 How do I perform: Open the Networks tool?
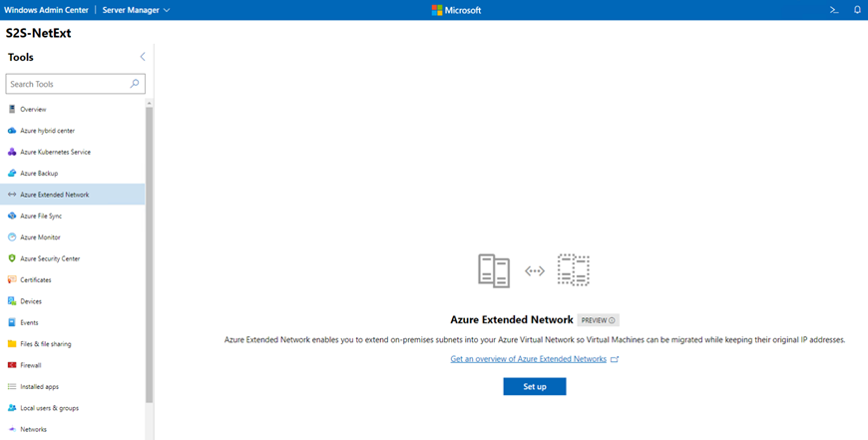tap(73, 429)
